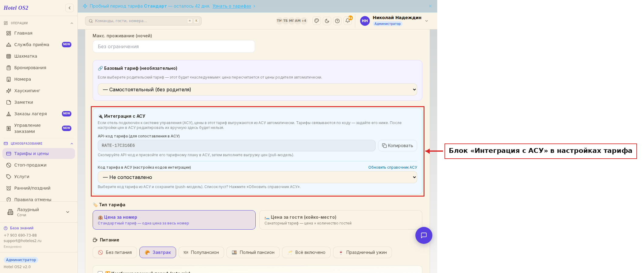Click the Правила отмены shield icon

(x=9, y=200)
